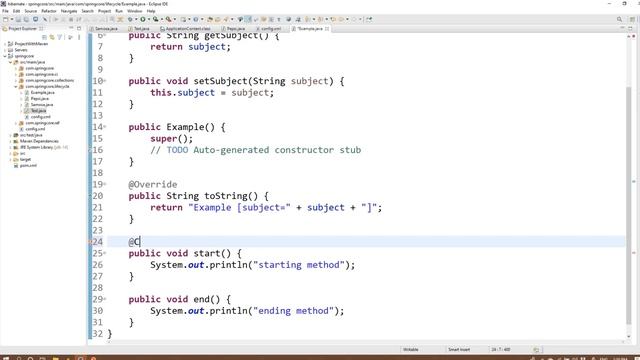The image size is (640, 360).
Task: Open the Run menu
Action: tap(119, 11)
